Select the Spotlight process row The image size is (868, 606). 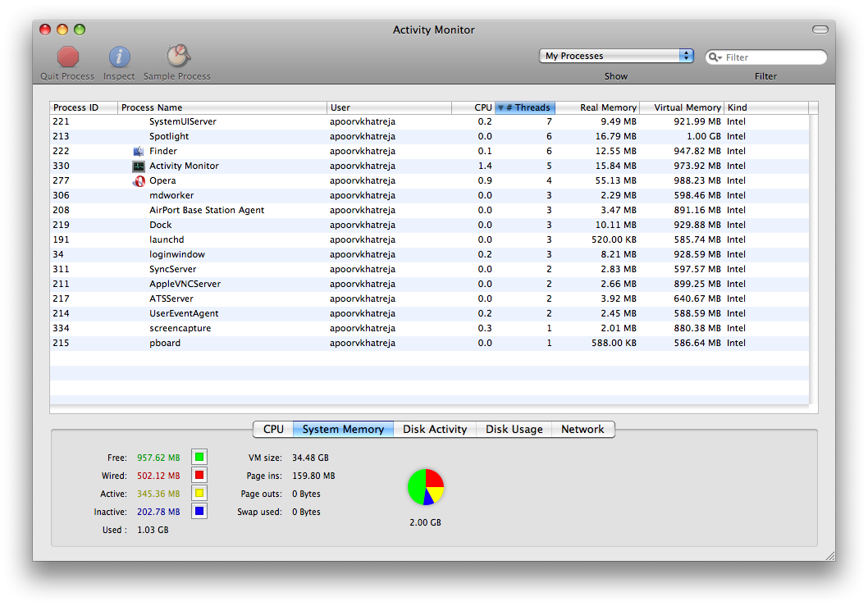(x=429, y=137)
